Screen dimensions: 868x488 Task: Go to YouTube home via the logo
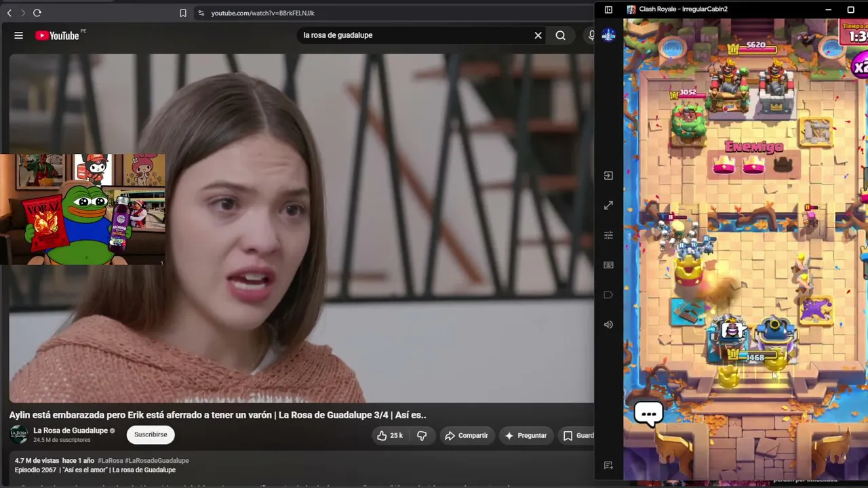58,35
